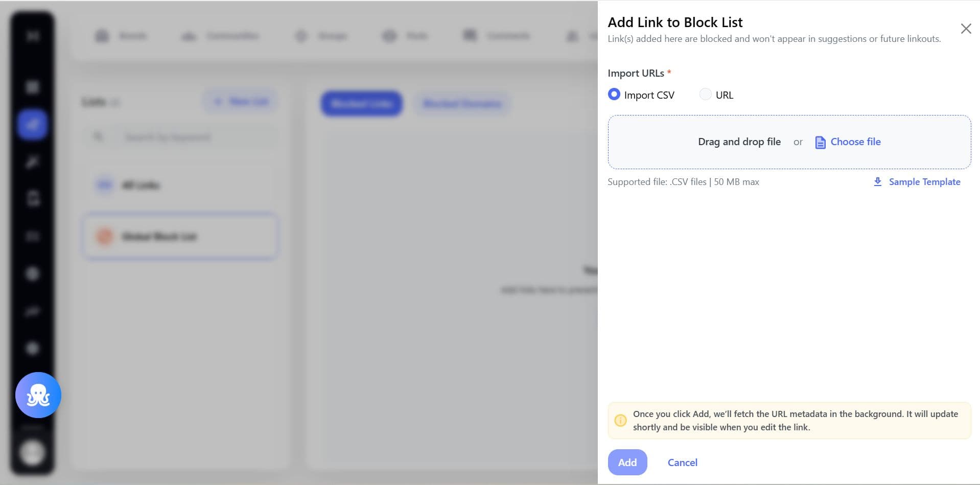Click the Search by keyword field
This screenshot has width=980, height=485.
pyautogui.click(x=180, y=137)
